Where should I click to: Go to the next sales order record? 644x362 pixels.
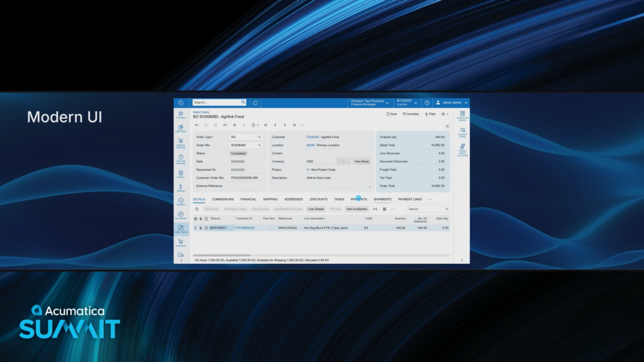click(x=284, y=125)
